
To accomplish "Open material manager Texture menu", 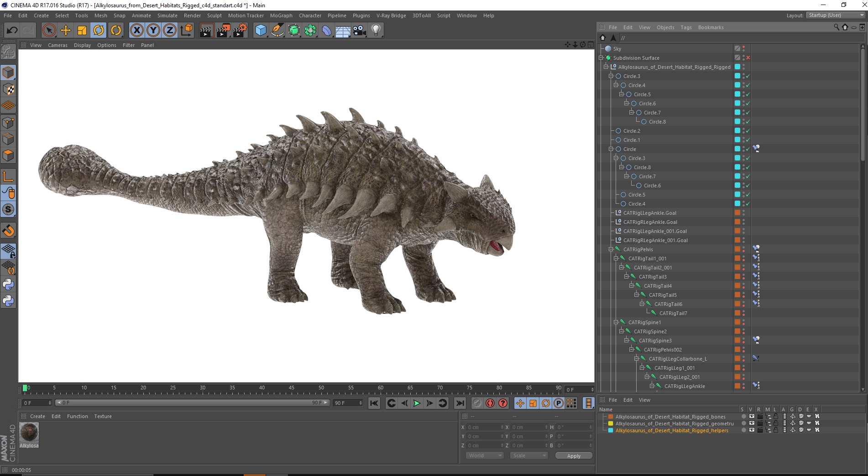I will coord(103,416).
